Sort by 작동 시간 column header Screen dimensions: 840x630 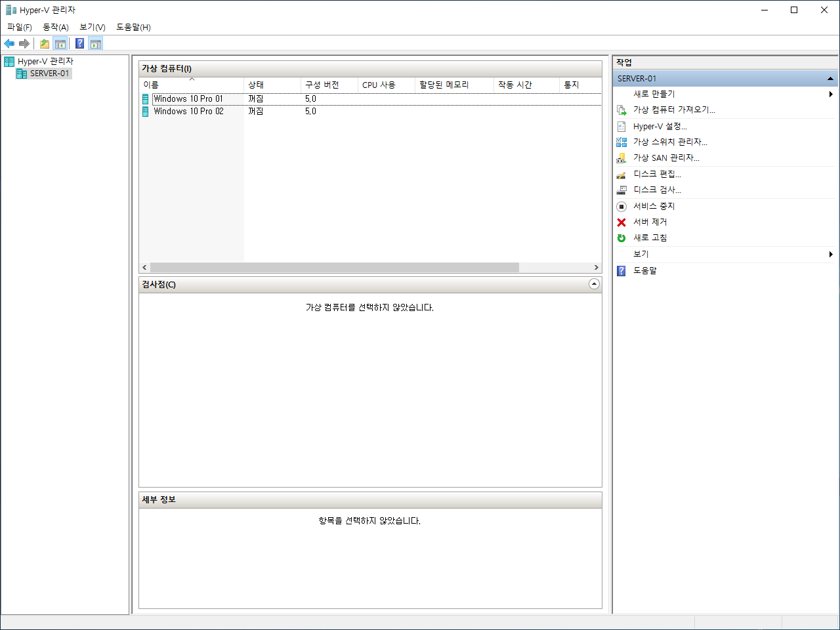(526, 85)
